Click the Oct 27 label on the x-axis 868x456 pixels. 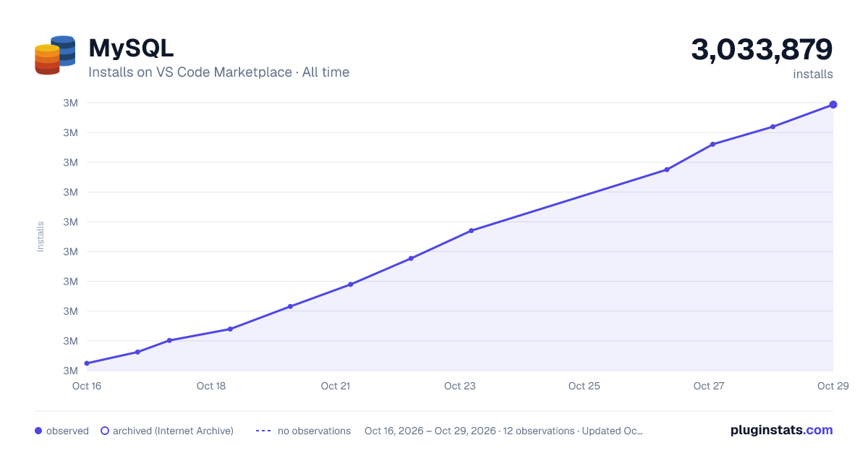[709, 386]
